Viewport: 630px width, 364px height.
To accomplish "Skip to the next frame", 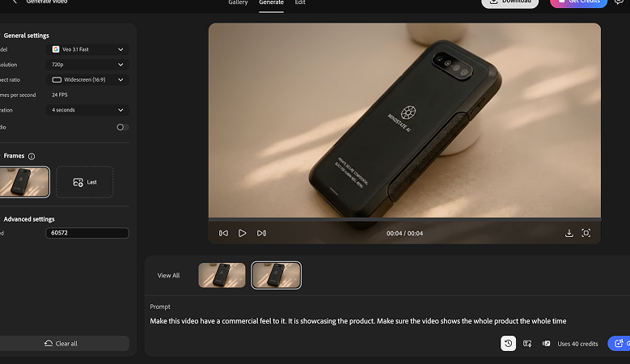I will tap(261, 233).
